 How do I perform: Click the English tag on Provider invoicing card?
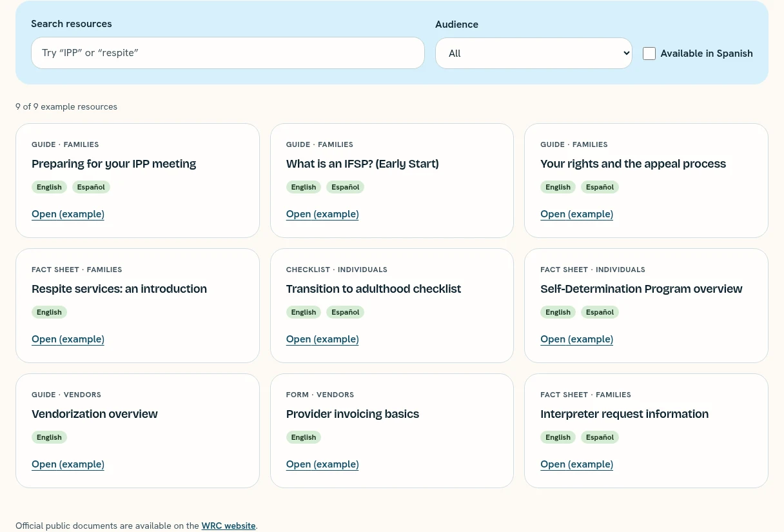304,437
